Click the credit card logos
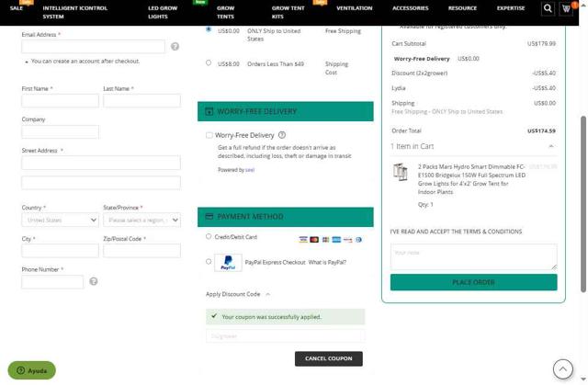The height and width of the screenshot is (385, 588). click(x=331, y=240)
